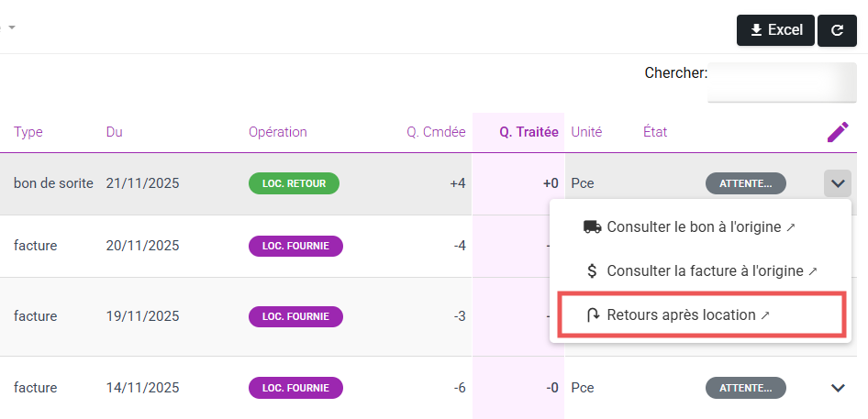This screenshot has height=419, width=868.
Task: Open the small dropdown arrow at top left
Action: point(12,28)
